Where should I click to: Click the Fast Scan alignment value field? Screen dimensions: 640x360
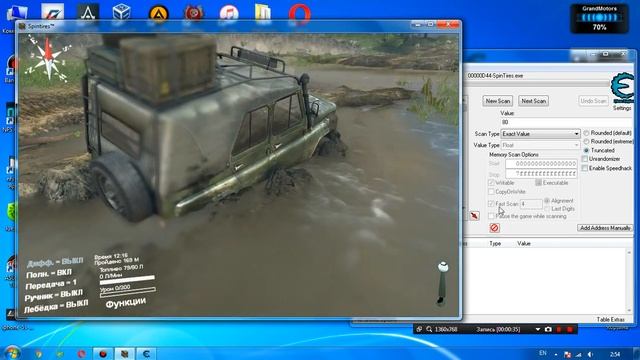coord(531,203)
